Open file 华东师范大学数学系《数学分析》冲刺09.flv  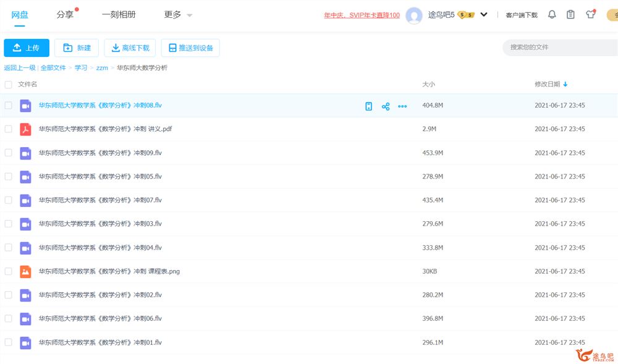[100, 153]
